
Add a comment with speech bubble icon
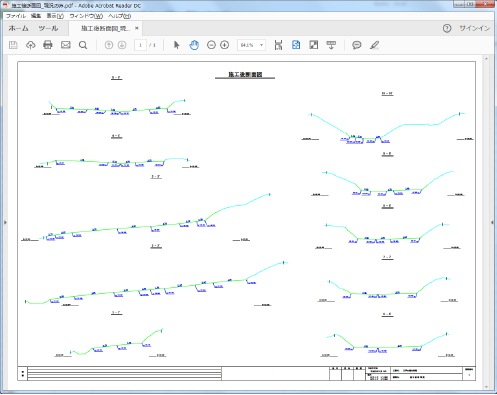coord(357,45)
